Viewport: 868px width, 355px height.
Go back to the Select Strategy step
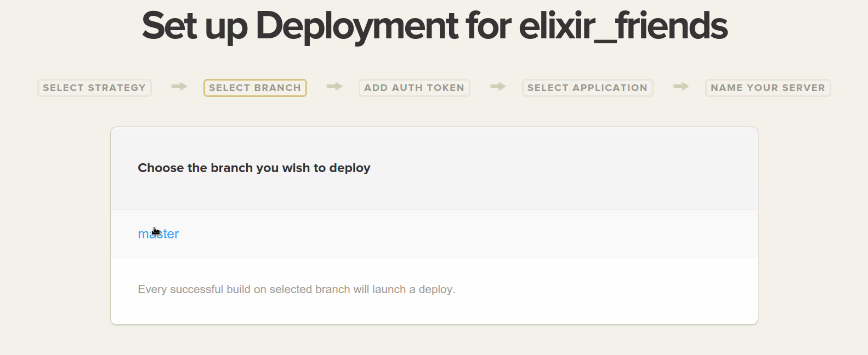coord(94,88)
